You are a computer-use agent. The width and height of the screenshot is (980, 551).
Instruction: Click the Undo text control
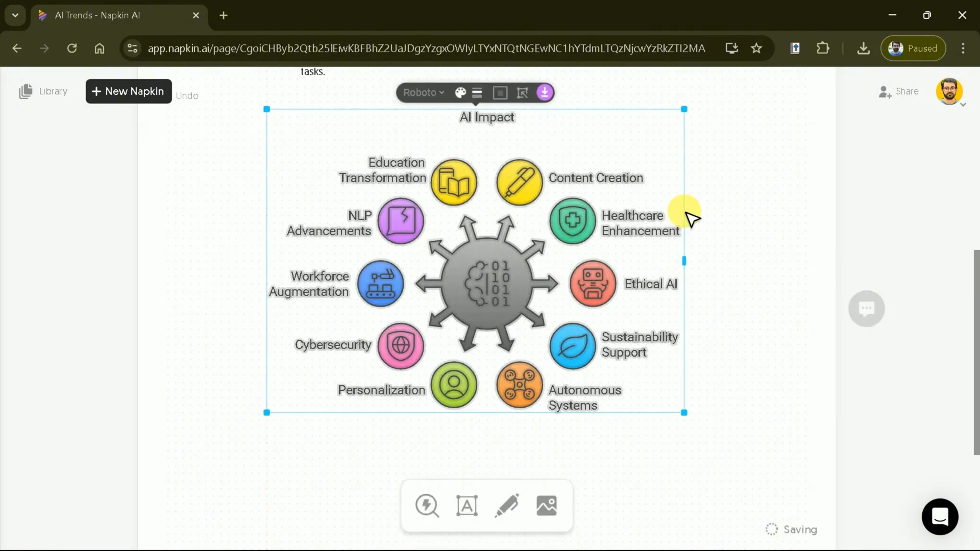[188, 95]
